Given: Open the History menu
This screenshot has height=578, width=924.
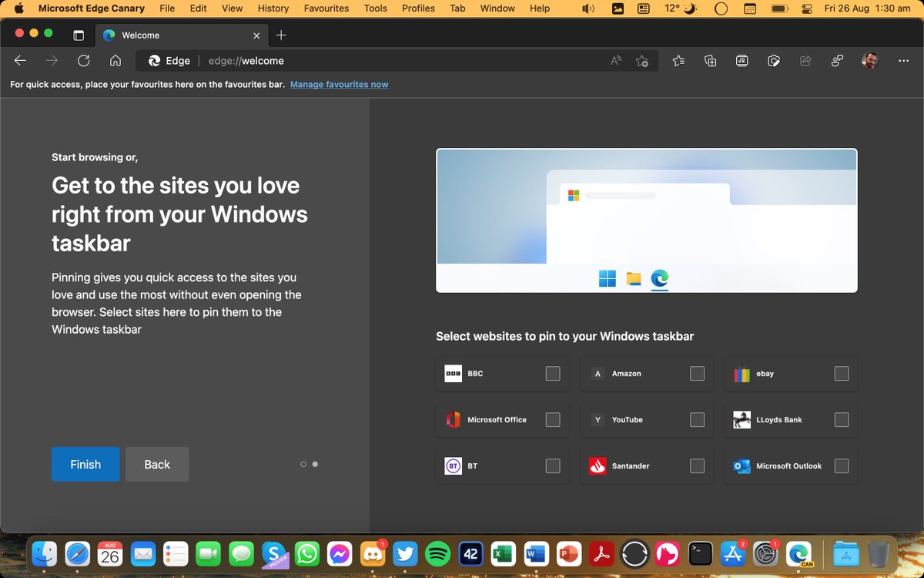Looking at the screenshot, I should 273,8.
